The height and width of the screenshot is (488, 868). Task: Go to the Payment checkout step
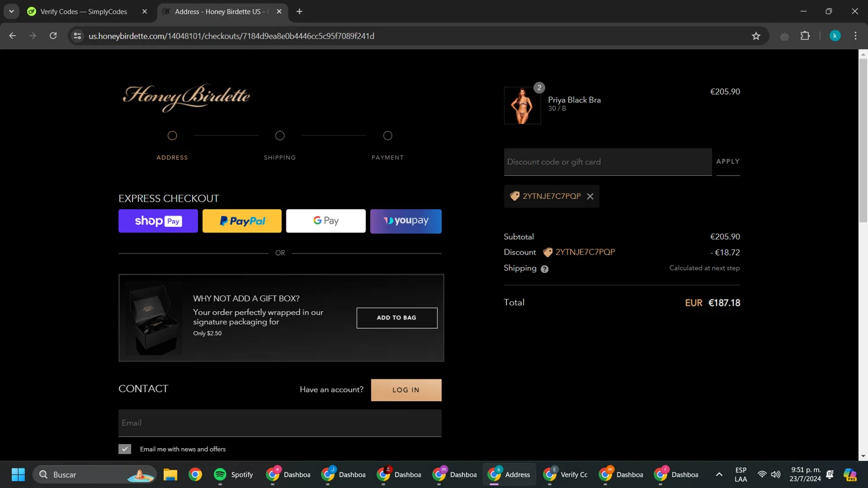pos(388,146)
